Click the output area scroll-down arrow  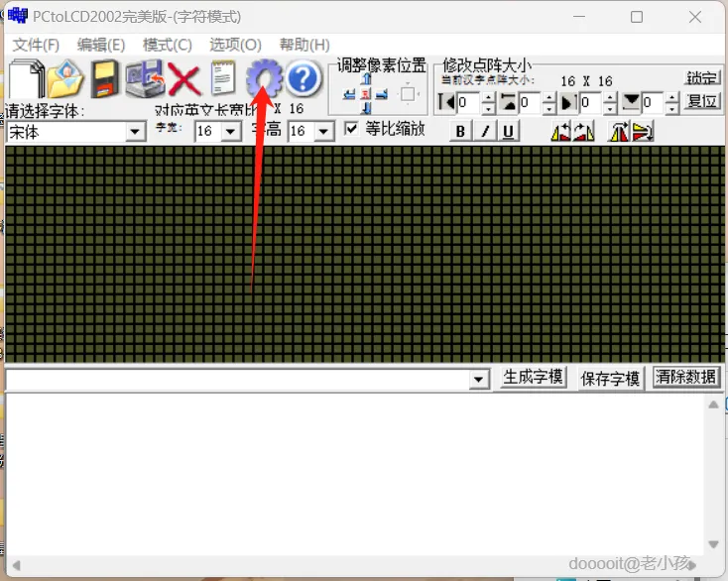713,544
